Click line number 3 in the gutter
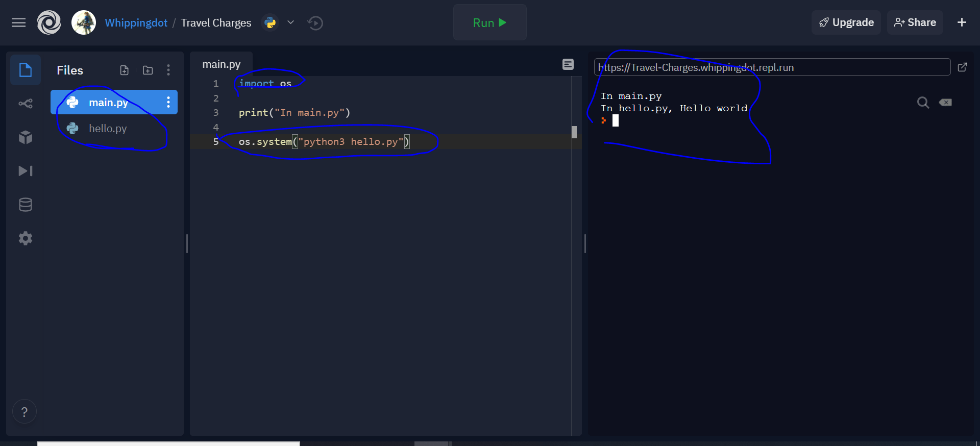Image resolution: width=980 pixels, height=446 pixels. (215, 113)
